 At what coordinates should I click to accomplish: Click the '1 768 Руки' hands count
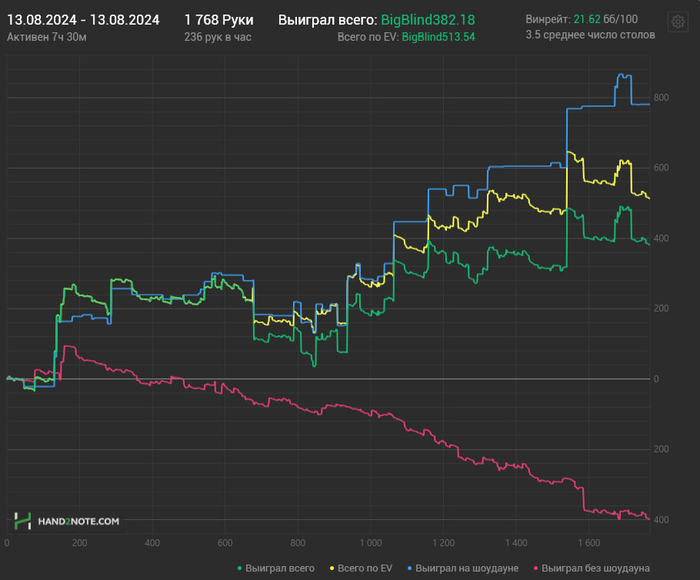tap(219, 20)
